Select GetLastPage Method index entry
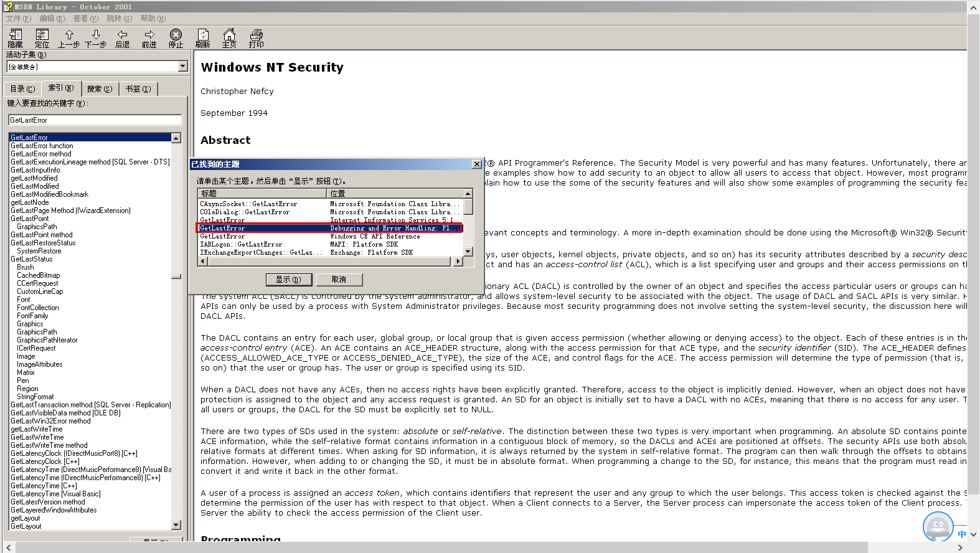This screenshot has width=980, height=553. click(70, 210)
